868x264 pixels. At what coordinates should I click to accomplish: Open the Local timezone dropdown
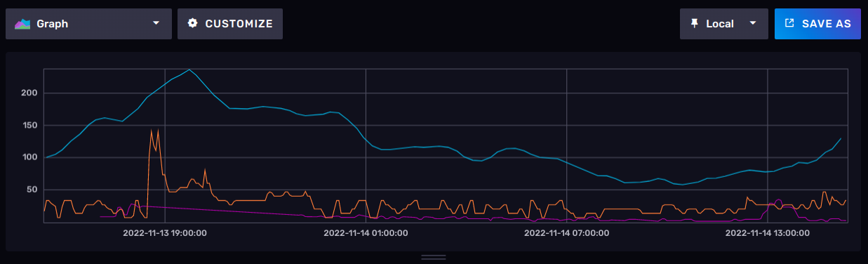(x=723, y=24)
